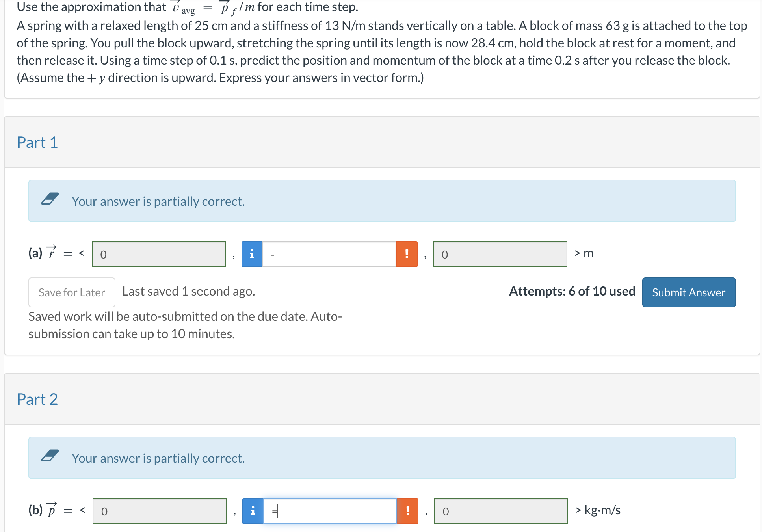
Task: Click the blue info icon in Part 2
Action: [x=253, y=511]
